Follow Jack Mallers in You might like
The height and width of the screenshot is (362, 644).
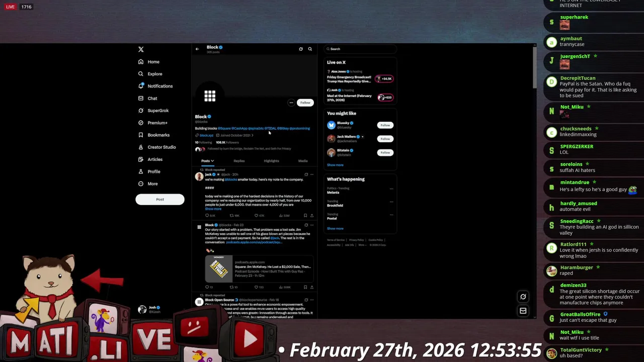[385, 139]
